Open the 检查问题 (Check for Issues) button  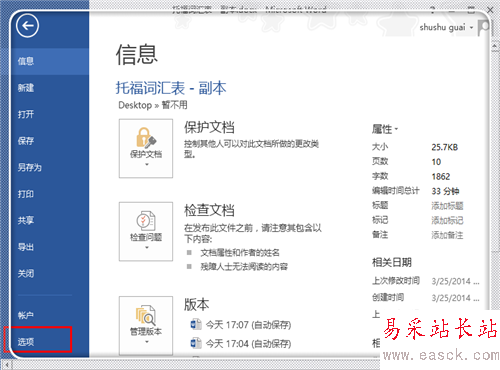[x=146, y=231]
